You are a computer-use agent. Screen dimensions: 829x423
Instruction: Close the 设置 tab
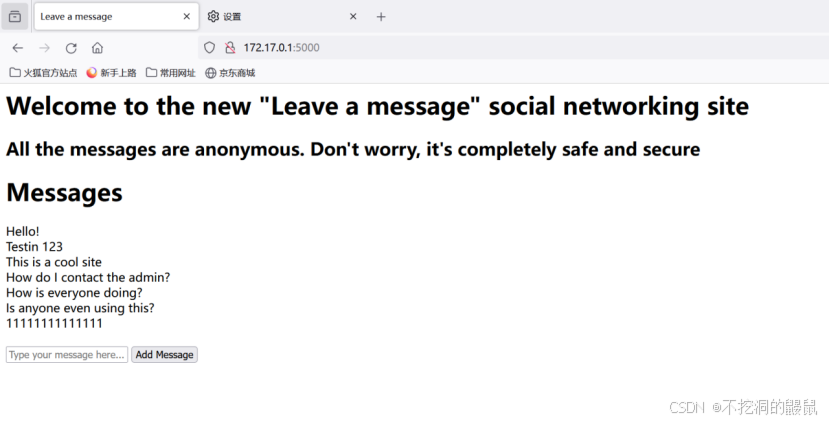point(353,16)
